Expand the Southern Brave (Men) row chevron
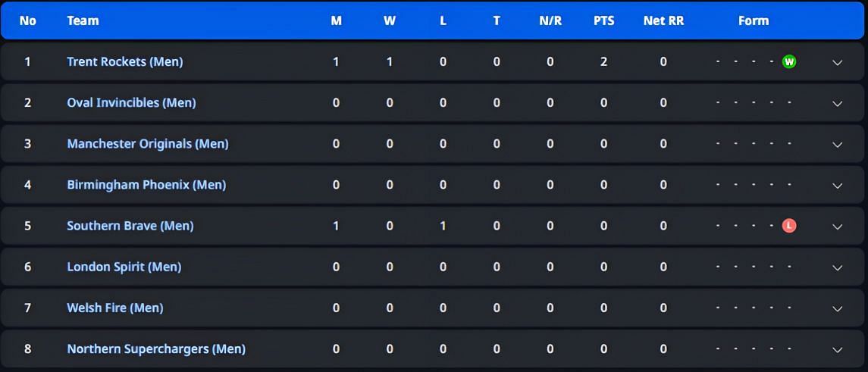 [837, 226]
